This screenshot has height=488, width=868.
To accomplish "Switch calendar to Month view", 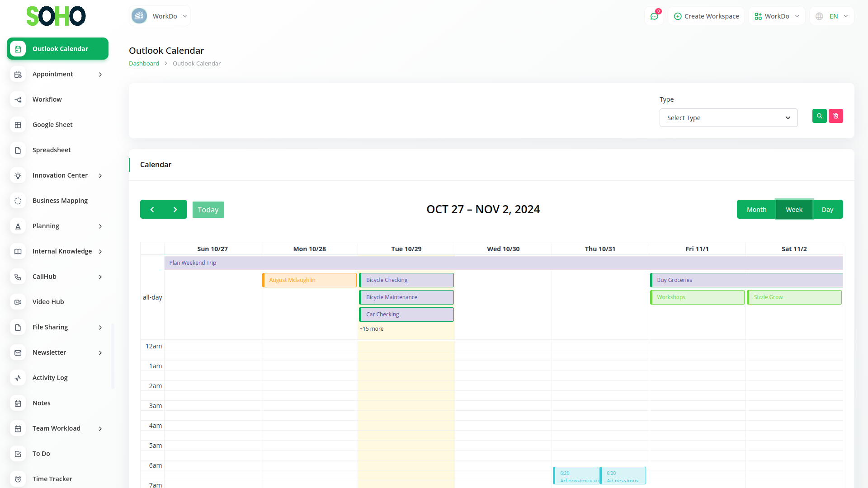I will (x=756, y=209).
